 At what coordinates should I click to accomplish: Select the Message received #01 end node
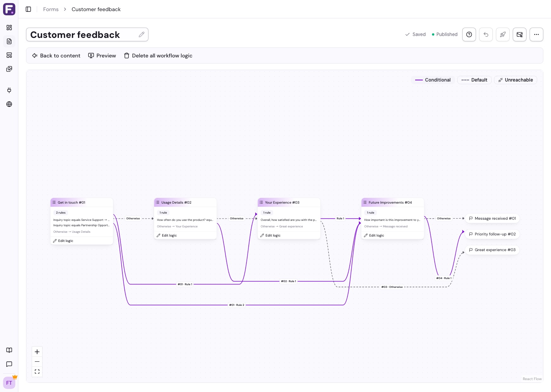(x=492, y=219)
